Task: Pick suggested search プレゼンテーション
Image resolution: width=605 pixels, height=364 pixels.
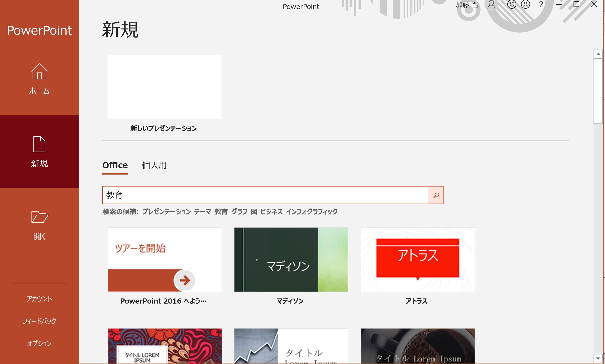Action: (x=166, y=212)
